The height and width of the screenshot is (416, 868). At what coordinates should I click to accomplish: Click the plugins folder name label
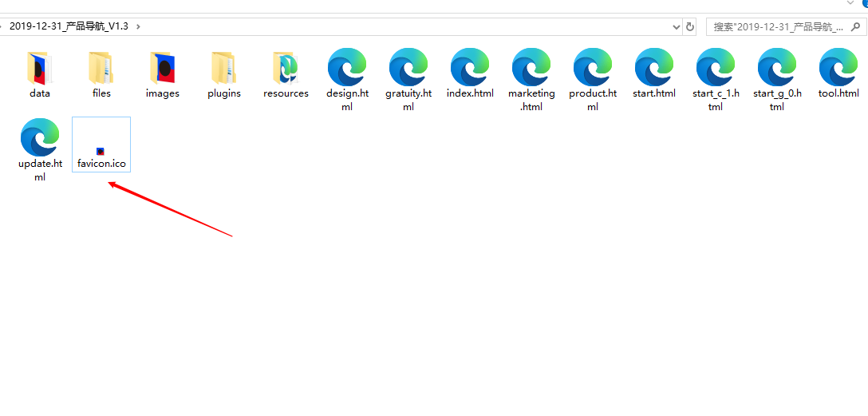point(224,93)
